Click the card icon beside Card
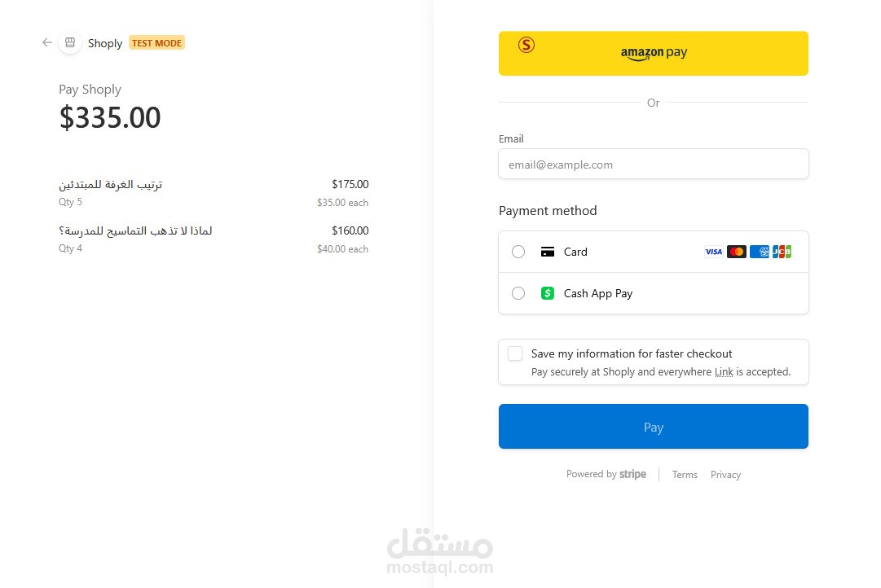This screenshot has width=881, height=588. pyautogui.click(x=548, y=252)
